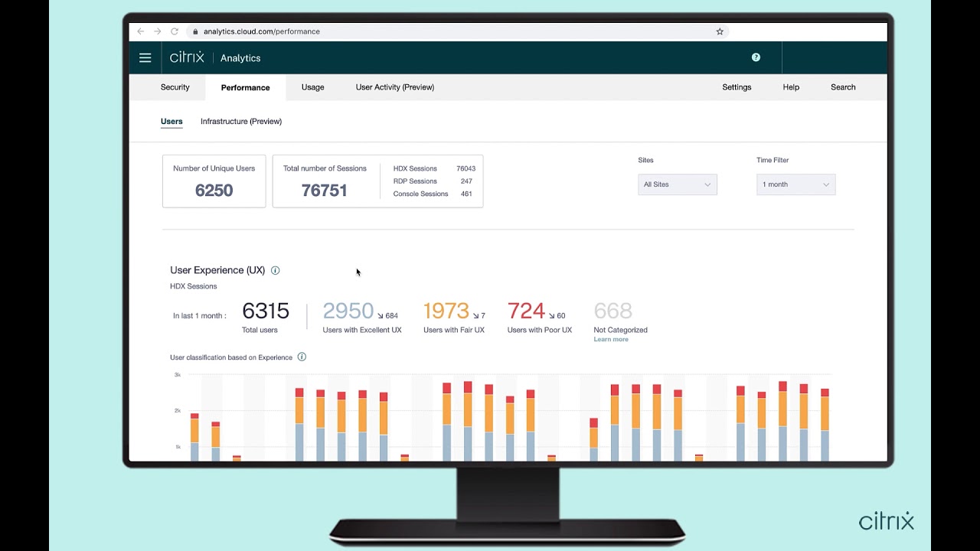The height and width of the screenshot is (551, 980).
Task: Click the Analytics title in header
Action: (240, 58)
